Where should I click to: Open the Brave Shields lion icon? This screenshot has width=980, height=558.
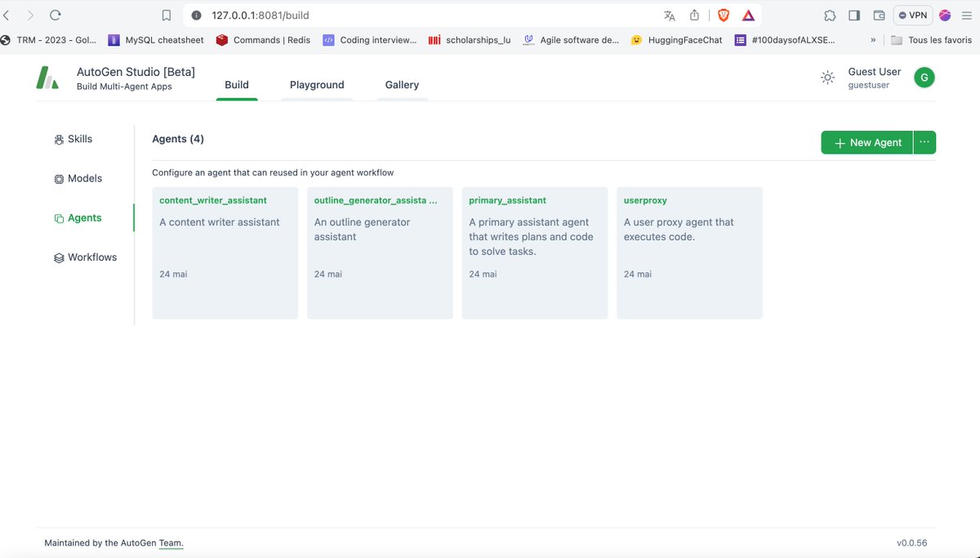coord(724,15)
